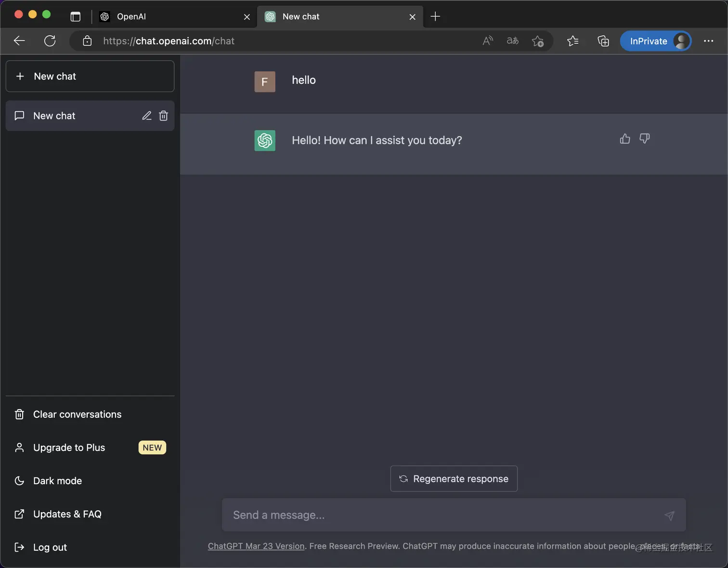This screenshot has width=728, height=568.
Task: Open Updates & FAQ
Action: (x=90, y=514)
